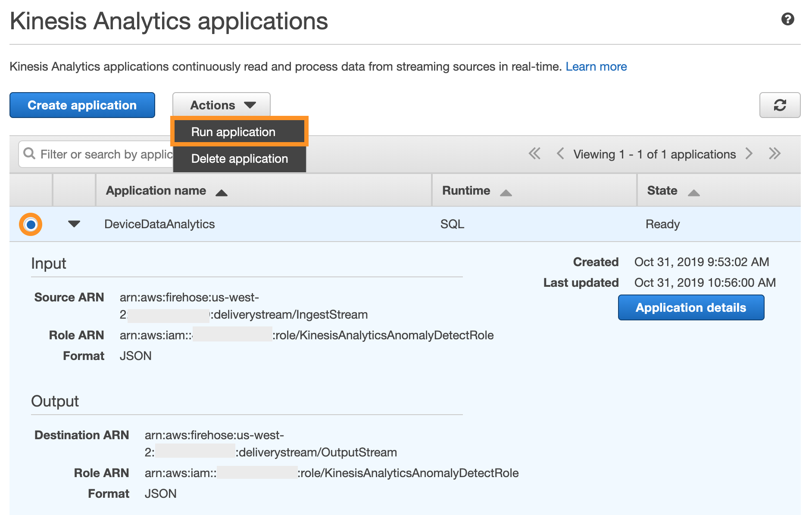Open Application details
The width and height of the screenshot is (812, 515).
(691, 307)
